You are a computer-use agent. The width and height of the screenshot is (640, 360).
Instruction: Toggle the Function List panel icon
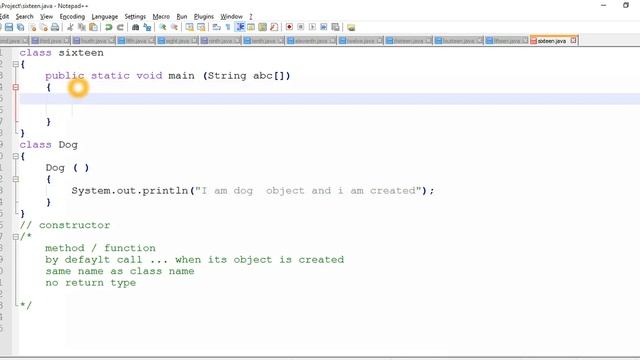pos(274,27)
